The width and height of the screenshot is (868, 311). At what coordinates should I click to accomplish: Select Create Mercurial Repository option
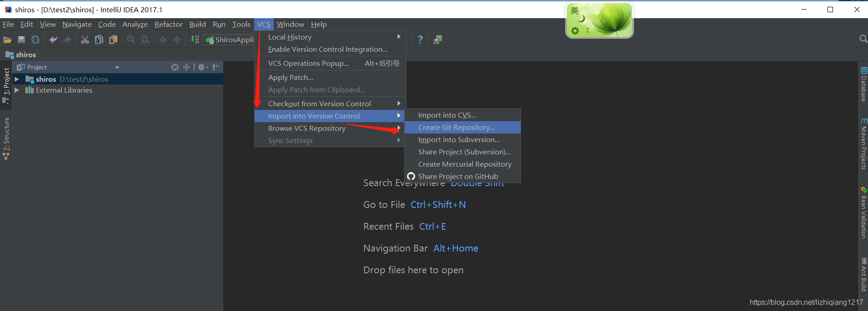pos(462,164)
